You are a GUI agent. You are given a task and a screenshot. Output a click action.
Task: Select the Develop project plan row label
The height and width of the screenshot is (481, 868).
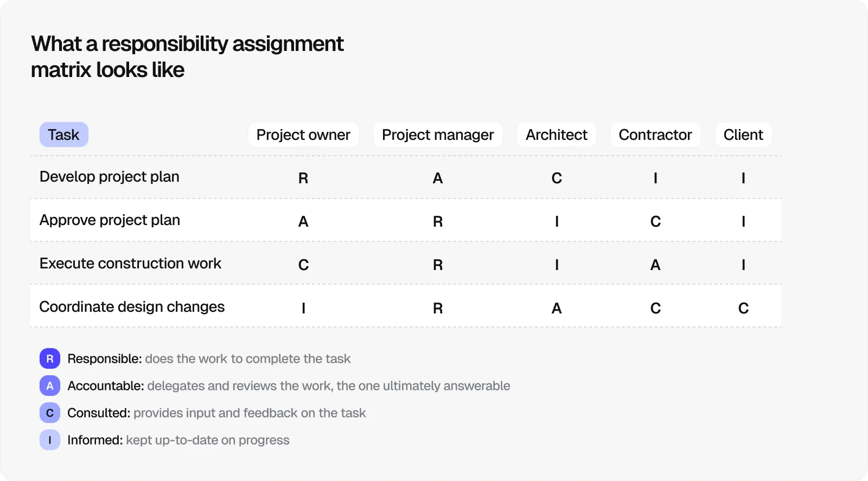point(110,177)
